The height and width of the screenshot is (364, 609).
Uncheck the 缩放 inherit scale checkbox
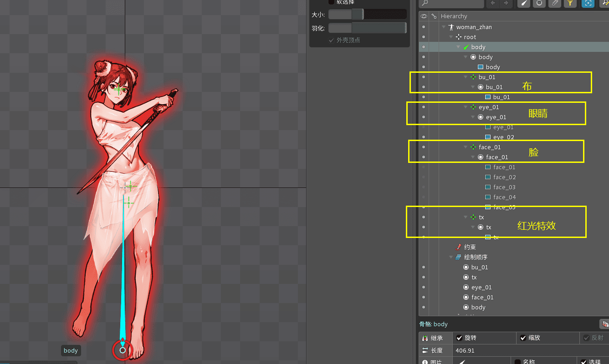coord(523,338)
